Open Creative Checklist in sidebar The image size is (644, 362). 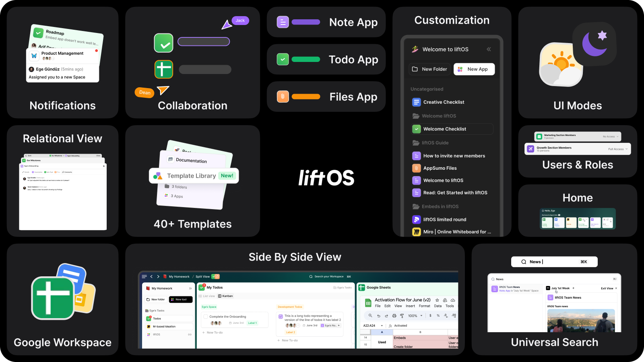pyautogui.click(x=444, y=102)
